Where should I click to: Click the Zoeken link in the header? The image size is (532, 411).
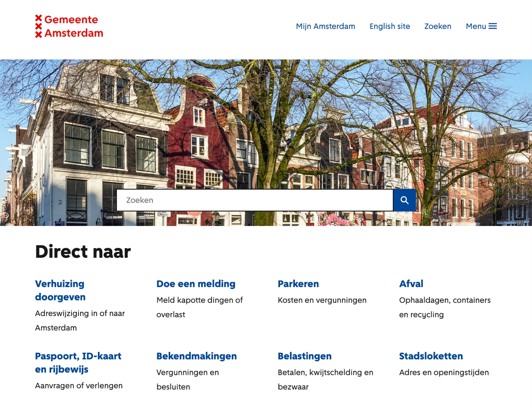(x=438, y=26)
